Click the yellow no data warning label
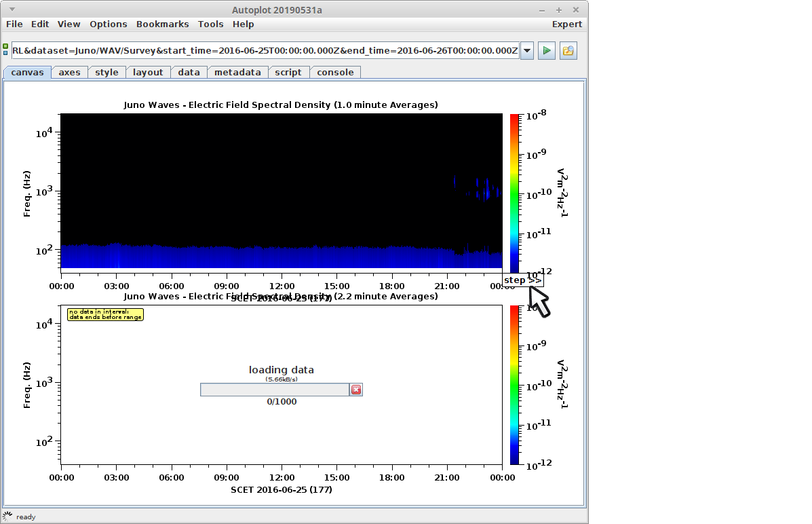This screenshot has width=812, height=524. point(105,314)
